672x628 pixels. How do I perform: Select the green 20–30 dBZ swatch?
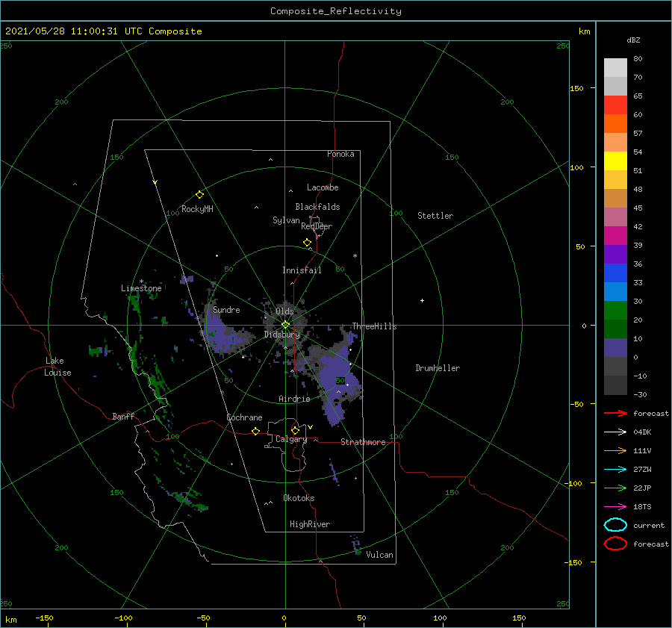615,311
